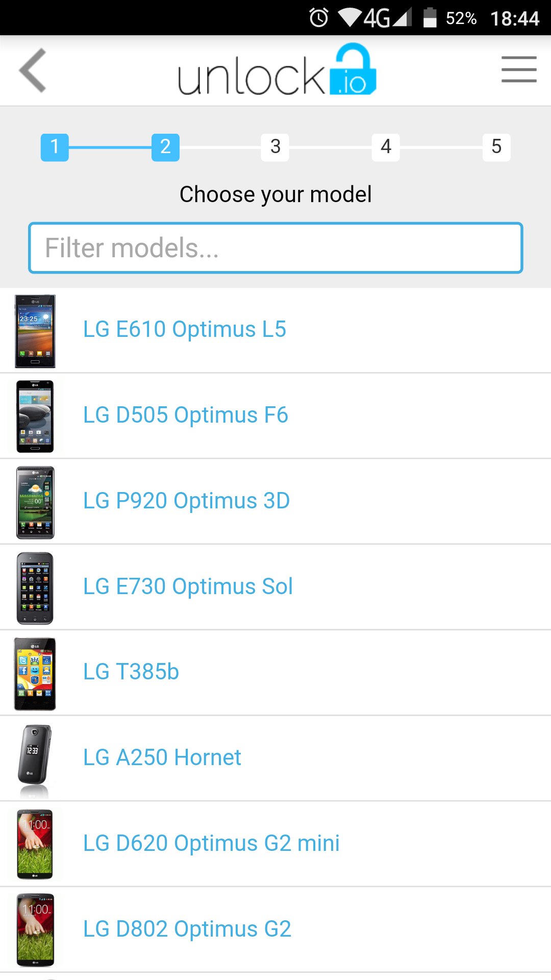This screenshot has width=551, height=980.
Task: Tap the battery status icon
Action: point(430,18)
